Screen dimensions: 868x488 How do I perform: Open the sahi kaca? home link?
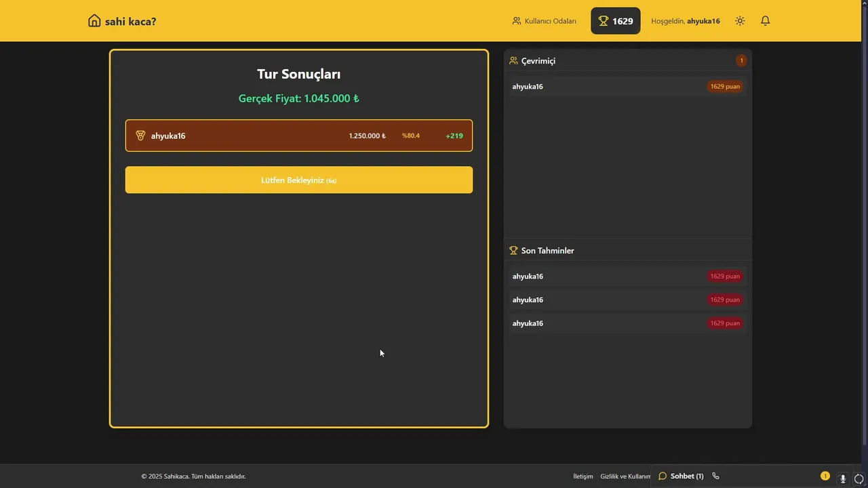point(122,21)
